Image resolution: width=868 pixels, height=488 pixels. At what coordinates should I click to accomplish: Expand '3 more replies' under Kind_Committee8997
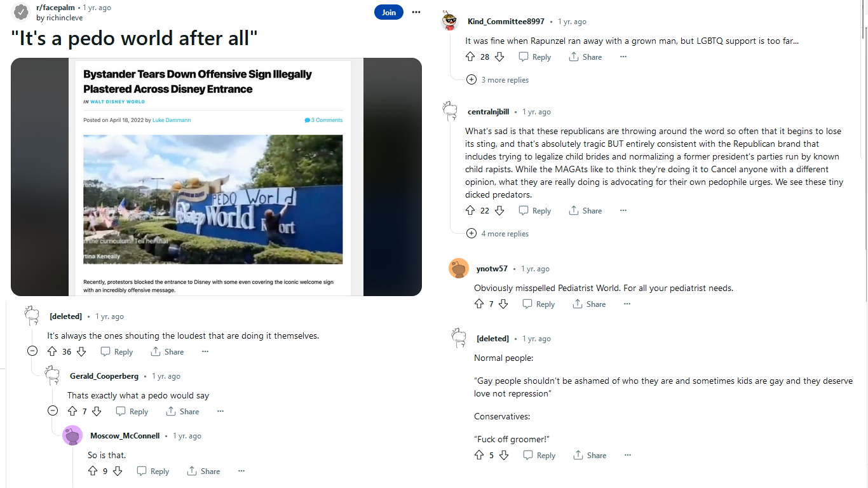471,80
